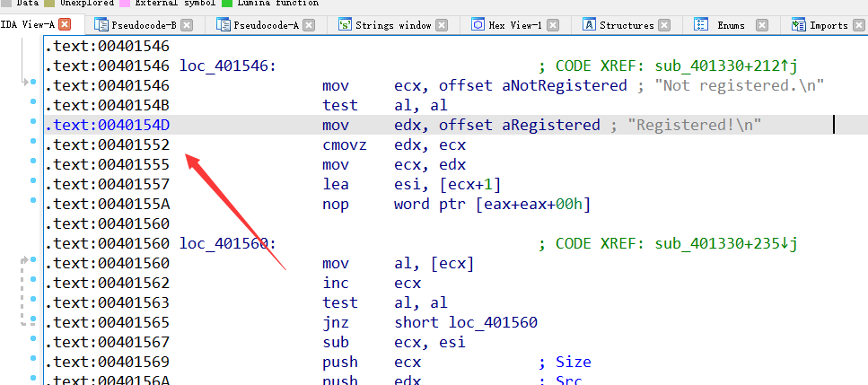
Task: Close the IDA View-A tab
Action: pos(66,24)
